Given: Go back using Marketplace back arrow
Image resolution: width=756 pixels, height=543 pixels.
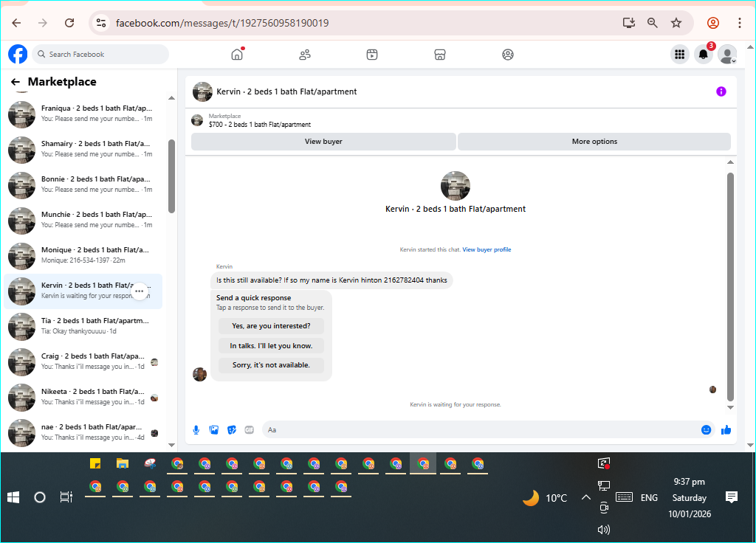Looking at the screenshot, I should [x=16, y=82].
